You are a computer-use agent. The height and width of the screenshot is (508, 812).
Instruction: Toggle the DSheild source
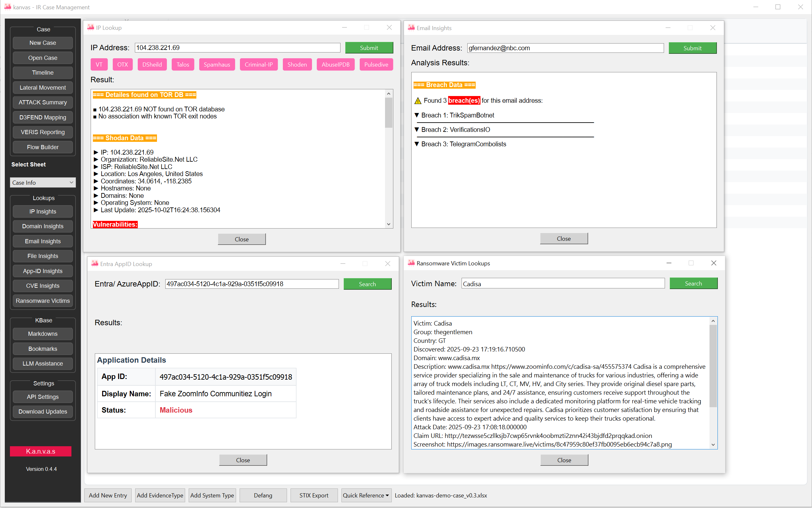(152, 64)
